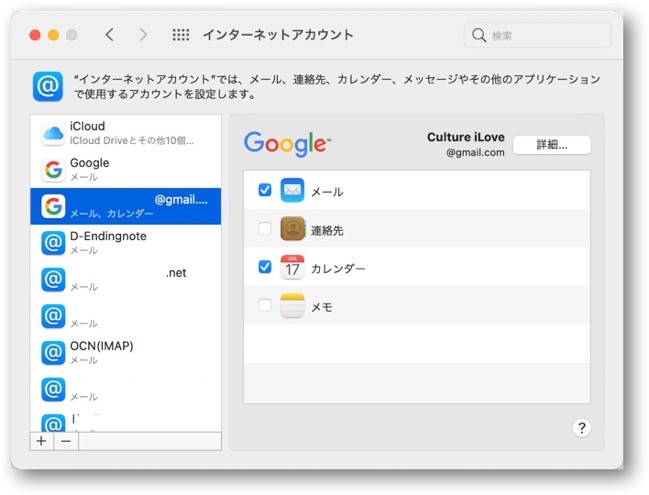
Task: Click the 'インターネットアカウント' window title
Action: [278, 35]
